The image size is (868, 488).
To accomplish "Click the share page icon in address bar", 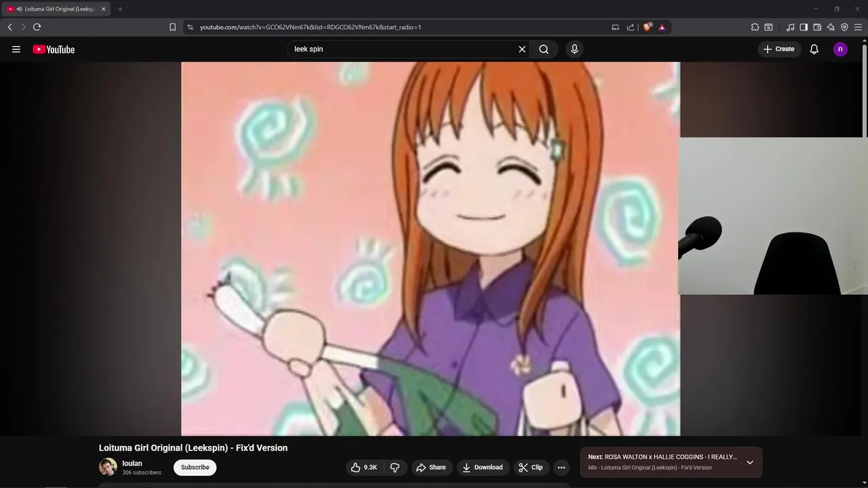I will (x=631, y=27).
